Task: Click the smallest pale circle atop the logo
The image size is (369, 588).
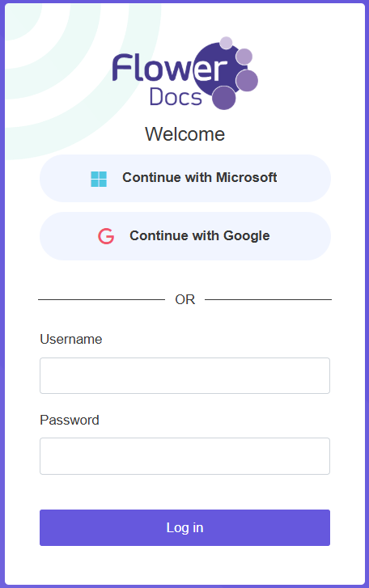Action: (x=226, y=43)
